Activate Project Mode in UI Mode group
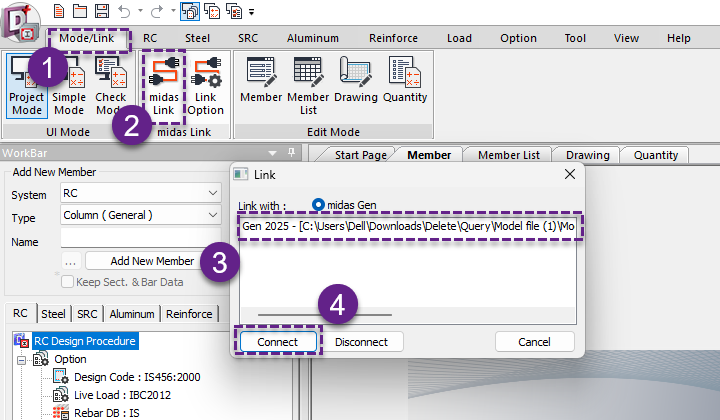Viewport: 720px width, 420px height. point(27,86)
